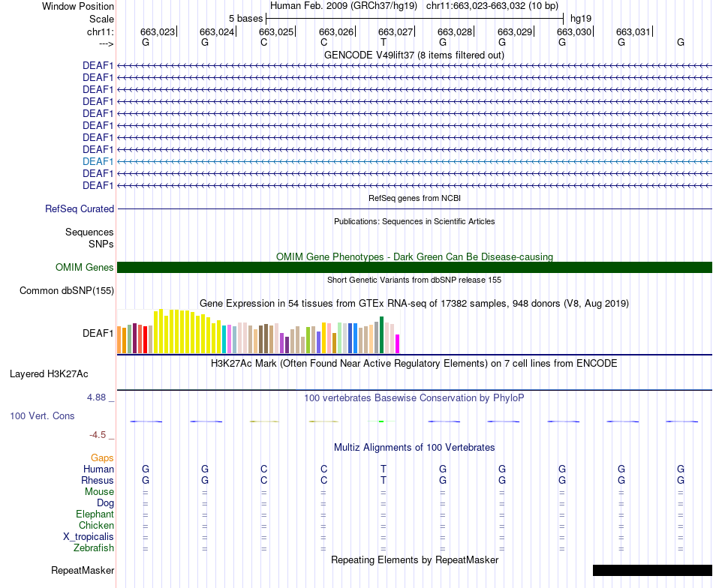Screen dimensions: 713x588
Task: Click Repeating Elements by RepeatMasker title
Action: tap(414, 559)
